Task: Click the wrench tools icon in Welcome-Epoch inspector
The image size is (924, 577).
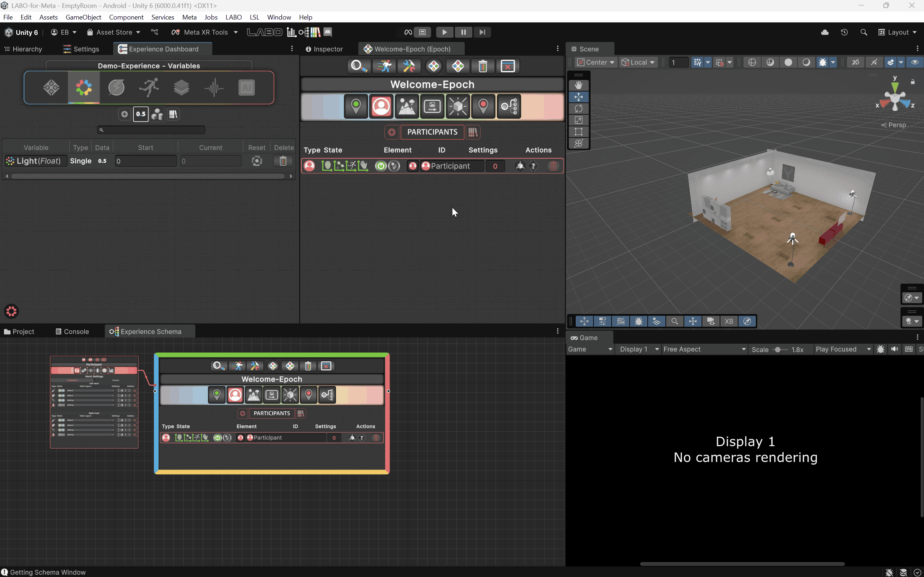Action: click(409, 66)
